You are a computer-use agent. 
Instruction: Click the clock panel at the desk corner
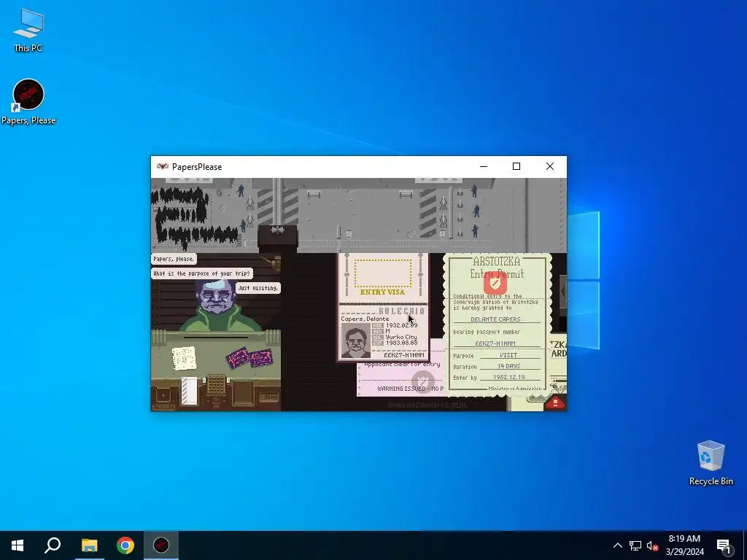coord(163,396)
